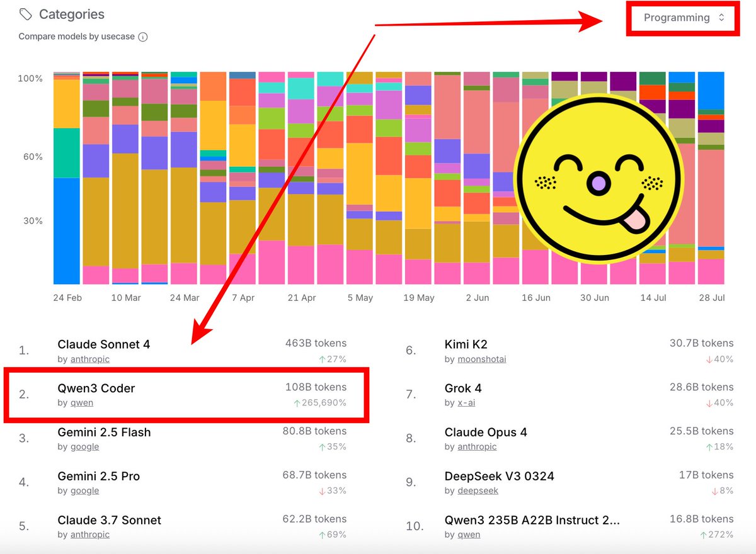Image resolution: width=756 pixels, height=554 pixels.
Task: Click the 272% change for Qwen3 235B
Action: (x=716, y=535)
